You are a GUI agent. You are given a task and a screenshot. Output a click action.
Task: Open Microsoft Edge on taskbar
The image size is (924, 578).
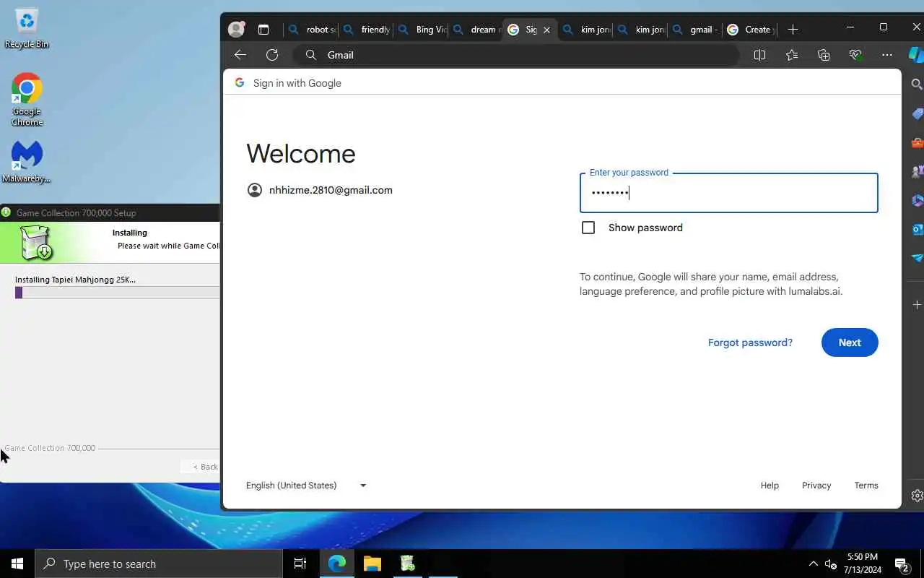337,564
